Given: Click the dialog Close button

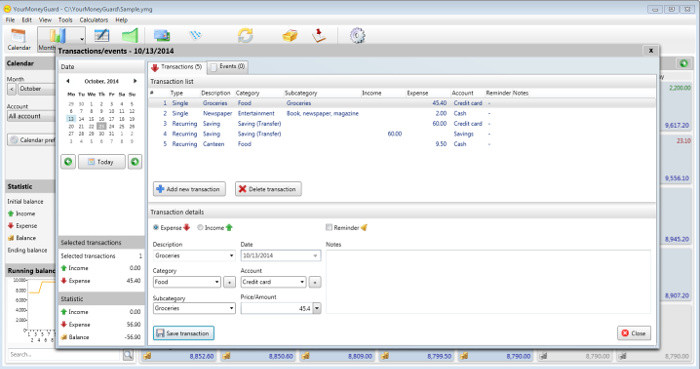Looking at the screenshot, I should pyautogui.click(x=634, y=333).
